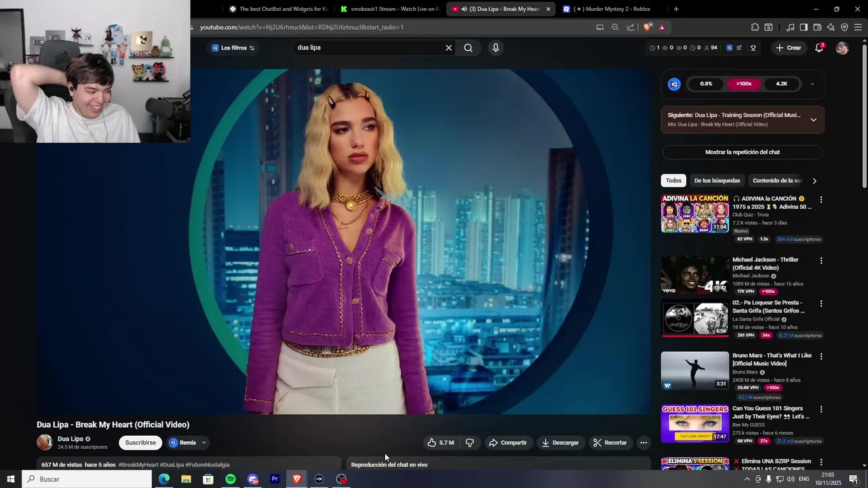868x488 pixels.
Task: Open Bruno Mars That's What I Like title
Action: pyautogui.click(x=772, y=360)
